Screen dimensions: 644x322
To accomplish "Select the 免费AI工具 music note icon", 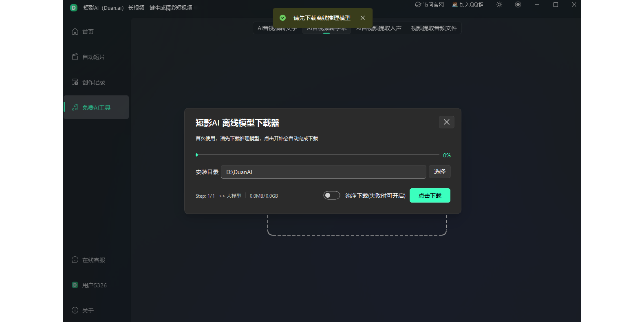I will 75,107.
